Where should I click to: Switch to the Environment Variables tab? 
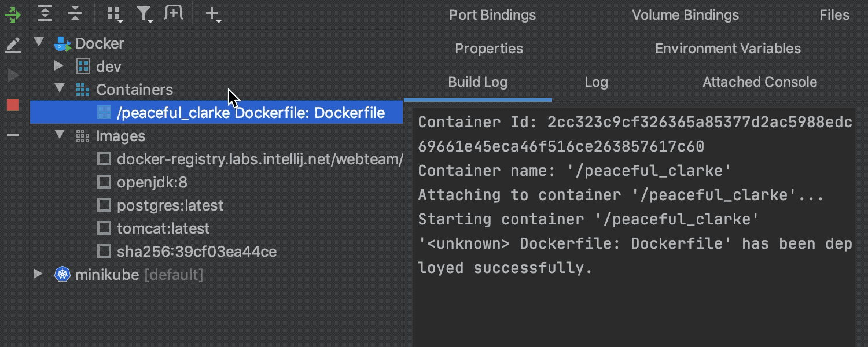coord(728,49)
